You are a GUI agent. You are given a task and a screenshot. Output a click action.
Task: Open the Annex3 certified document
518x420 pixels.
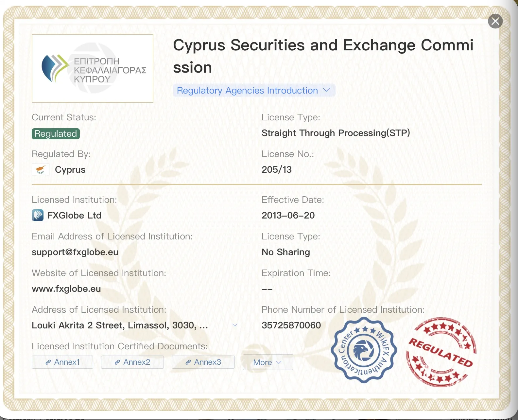203,362
